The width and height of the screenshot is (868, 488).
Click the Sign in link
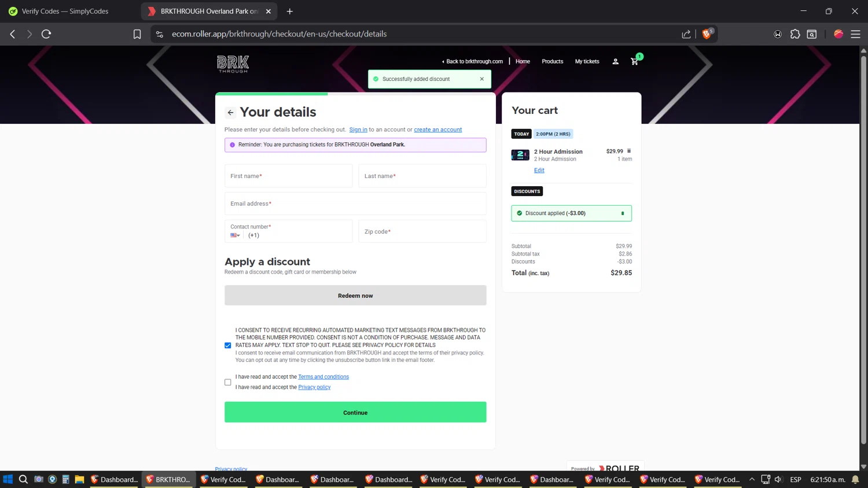(358, 130)
